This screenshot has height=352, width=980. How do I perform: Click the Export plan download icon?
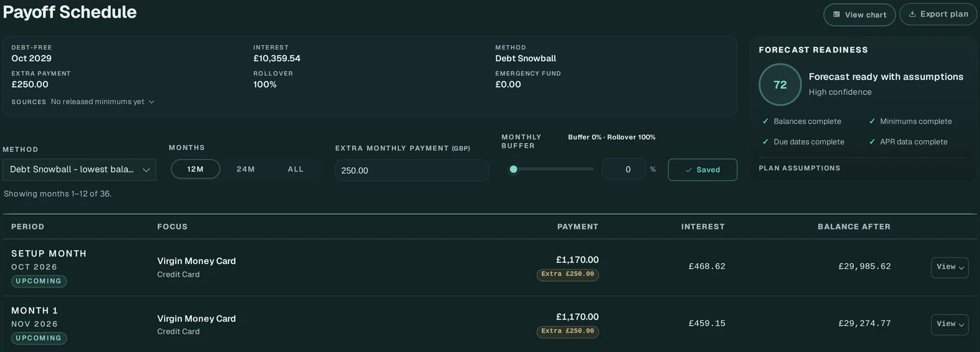pos(912,14)
